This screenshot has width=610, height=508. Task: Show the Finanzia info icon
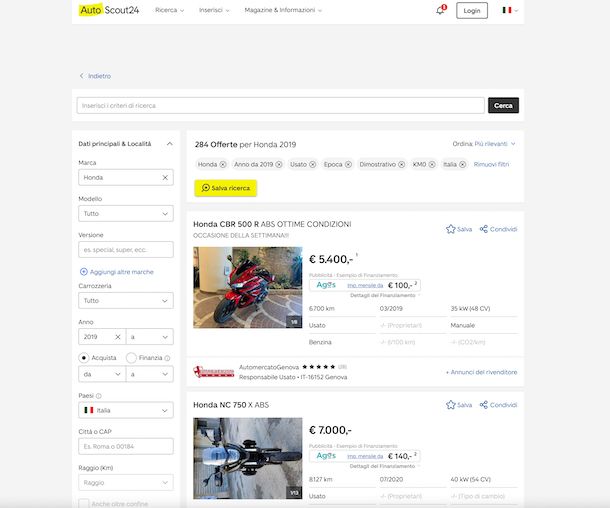167,358
